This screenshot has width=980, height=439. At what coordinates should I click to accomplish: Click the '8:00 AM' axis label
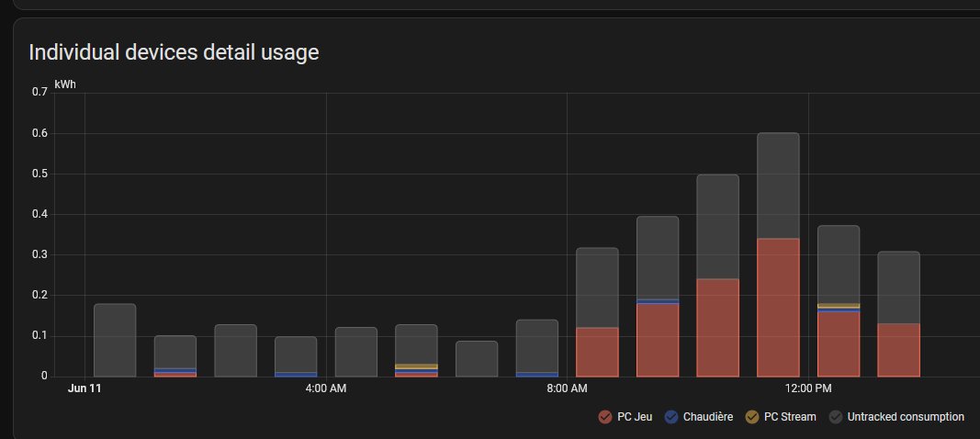pos(567,388)
